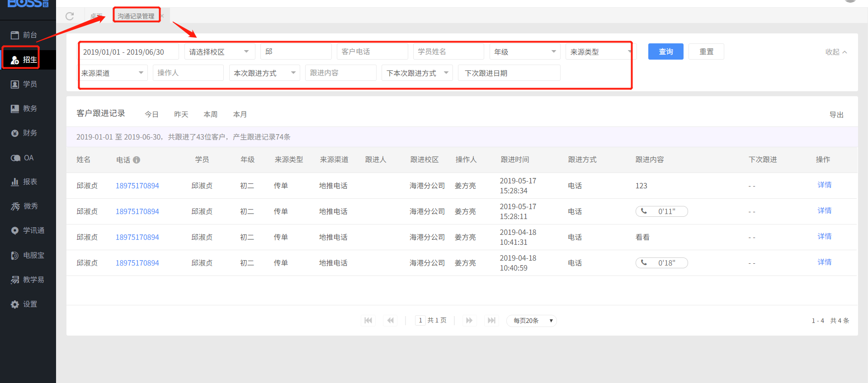Open the 学员 sidebar section

[x=24, y=84]
